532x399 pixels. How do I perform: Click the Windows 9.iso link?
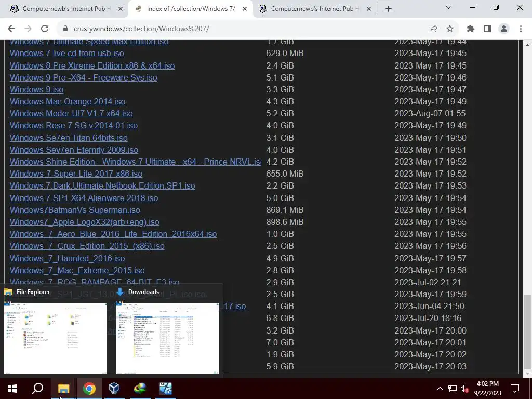pos(37,89)
